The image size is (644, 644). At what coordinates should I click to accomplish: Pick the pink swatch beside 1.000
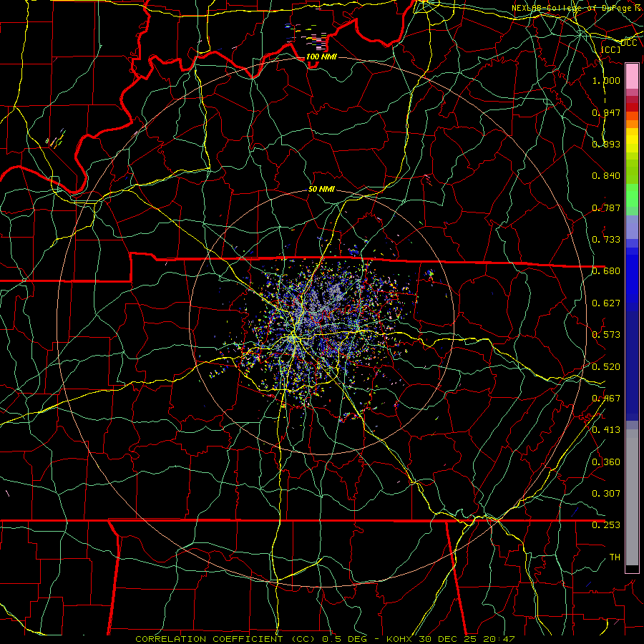coord(632,77)
